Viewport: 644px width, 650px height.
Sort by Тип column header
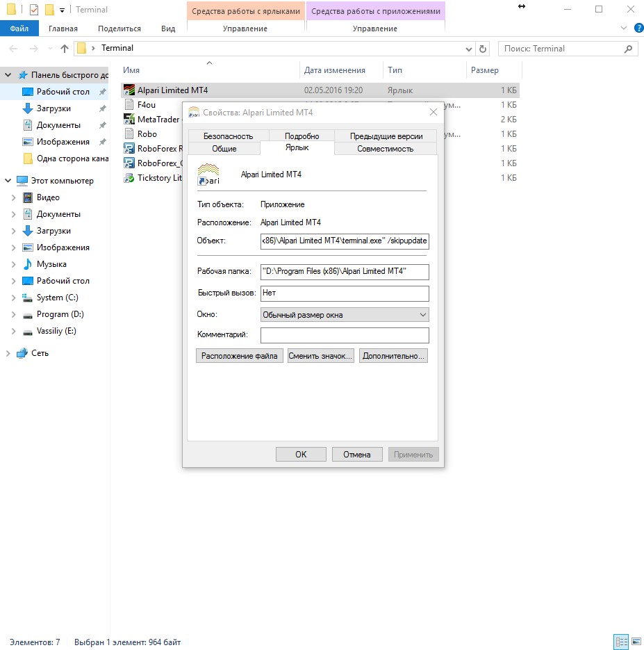pos(425,70)
